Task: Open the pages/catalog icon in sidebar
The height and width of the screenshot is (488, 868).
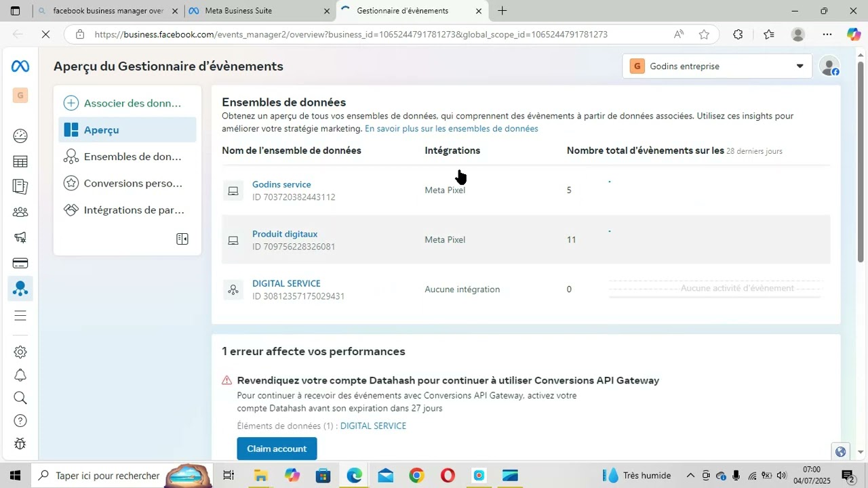Action: pyautogui.click(x=20, y=186)
